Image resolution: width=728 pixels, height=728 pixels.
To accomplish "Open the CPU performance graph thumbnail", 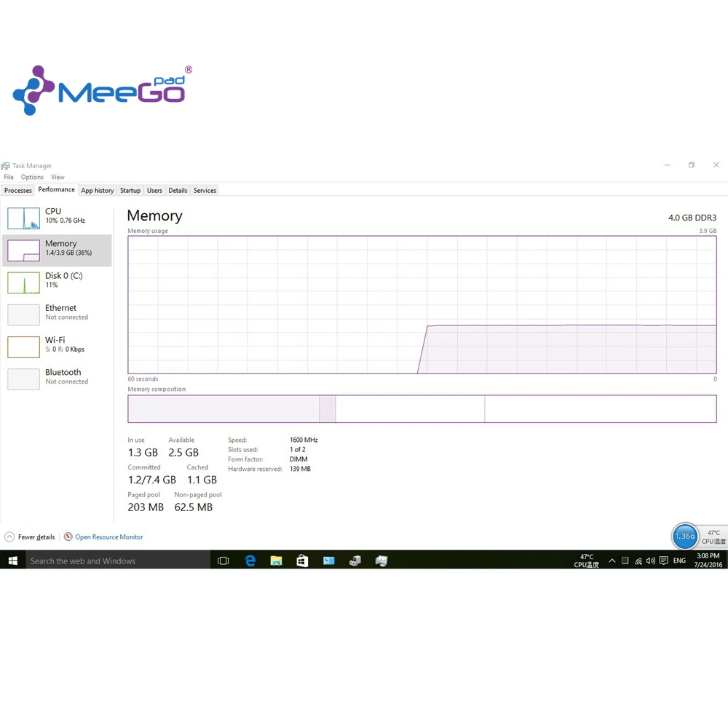I will tap(24, 218).
